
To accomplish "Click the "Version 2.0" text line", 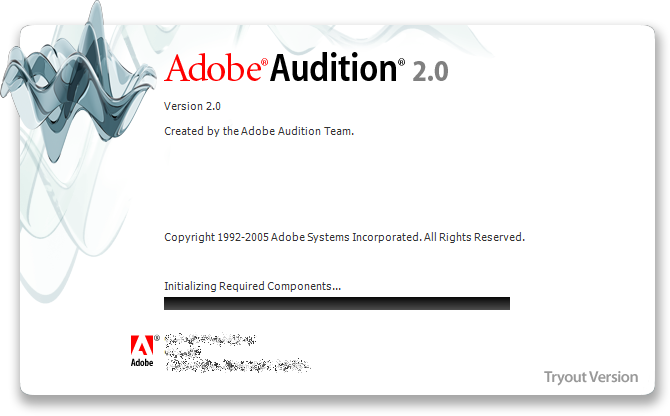I will [192, 106].
